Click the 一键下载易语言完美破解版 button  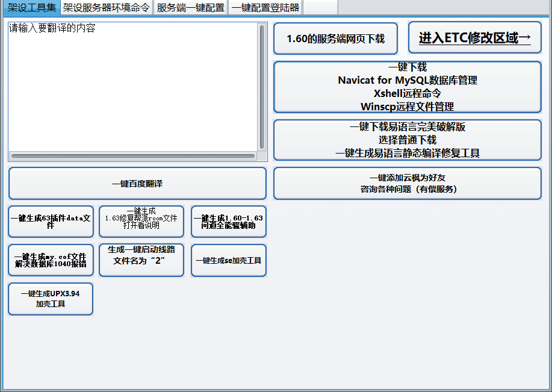pyautogui.click(x=408, y=140)
